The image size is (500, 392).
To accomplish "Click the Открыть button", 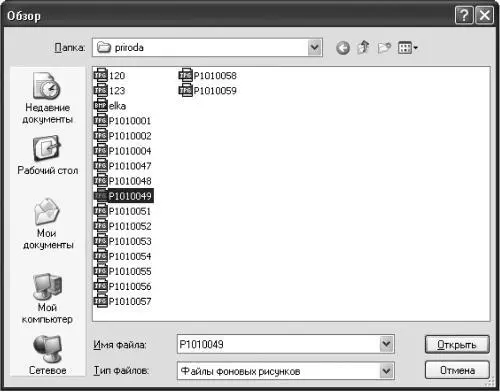I will [x=457, y=344].
